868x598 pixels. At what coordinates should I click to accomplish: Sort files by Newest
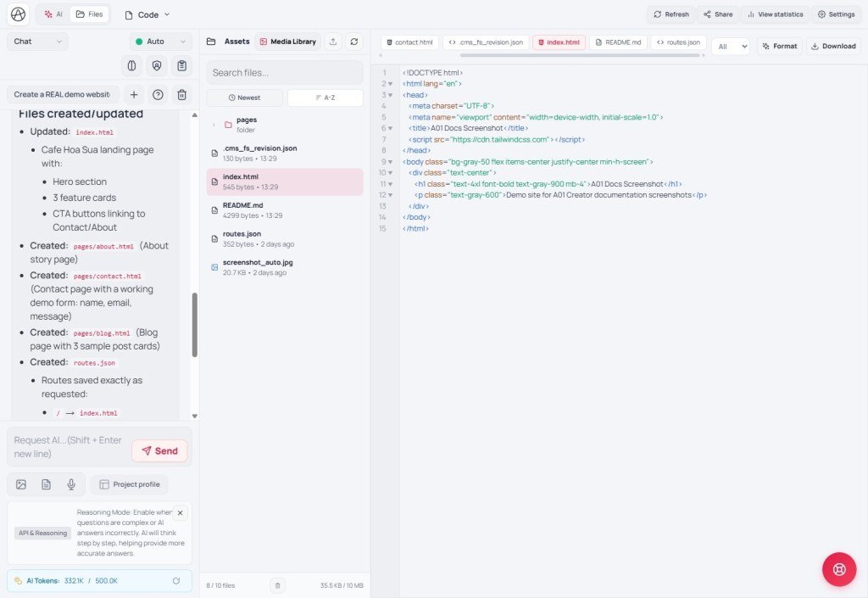(x=245, y=98)
